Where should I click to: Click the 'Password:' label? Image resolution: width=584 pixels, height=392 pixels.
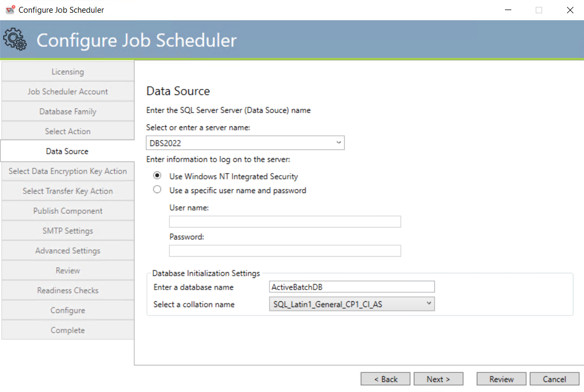pos(187,237)
